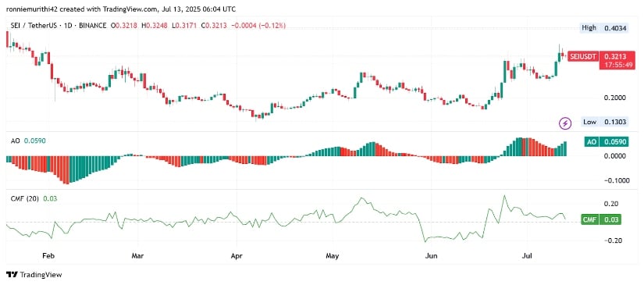644x285 pixels.
Task: Click the ronniemurithi42 created with TradingView.com caption
Action: 121,9
